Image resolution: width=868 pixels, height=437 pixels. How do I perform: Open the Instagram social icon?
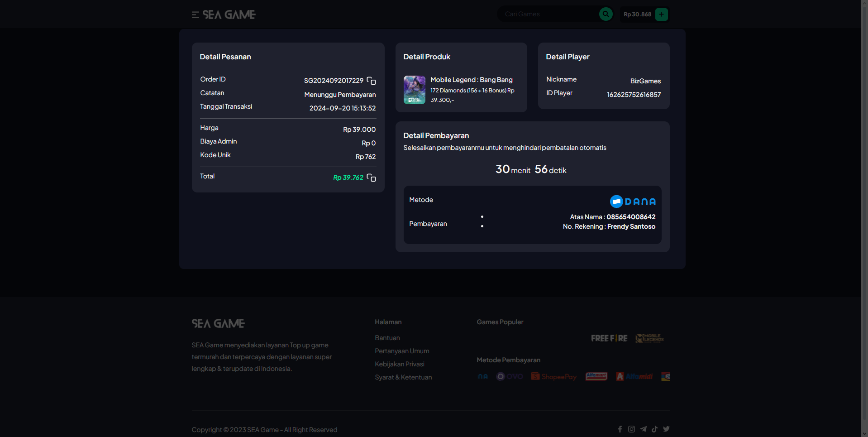click(631, 429)
